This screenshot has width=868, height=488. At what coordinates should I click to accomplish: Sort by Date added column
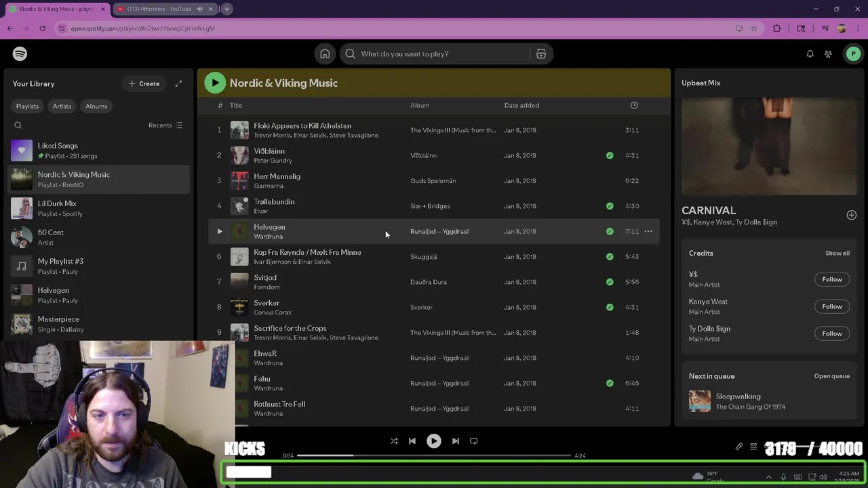[x=521, y=105]
